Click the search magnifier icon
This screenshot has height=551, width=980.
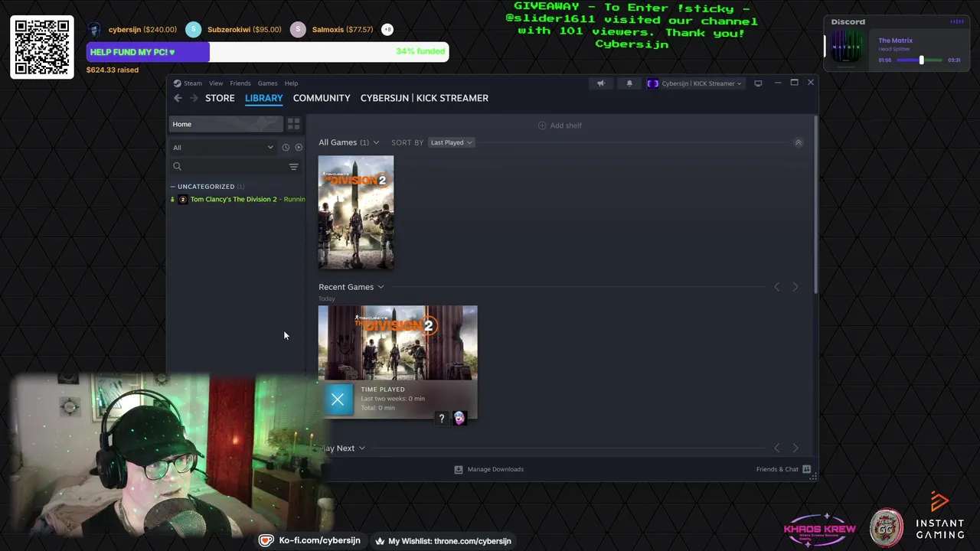[177, 166]
